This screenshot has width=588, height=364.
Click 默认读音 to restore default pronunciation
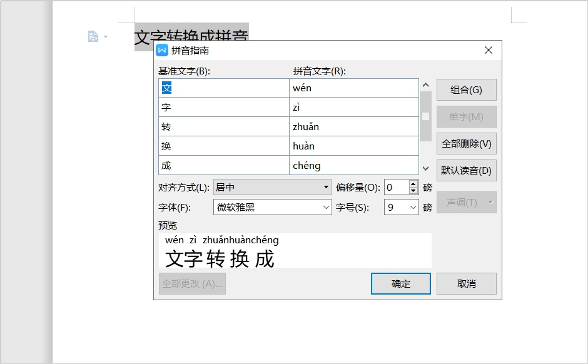tap(466, 170)
